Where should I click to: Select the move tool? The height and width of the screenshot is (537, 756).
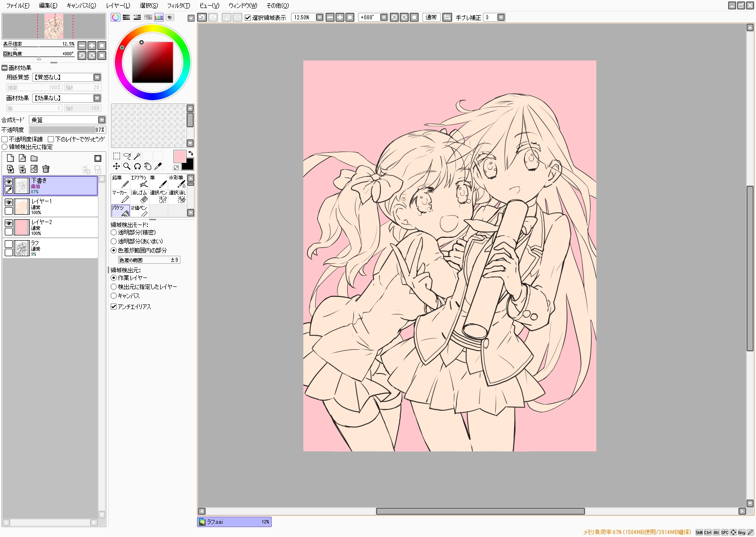tap(116, 166)
